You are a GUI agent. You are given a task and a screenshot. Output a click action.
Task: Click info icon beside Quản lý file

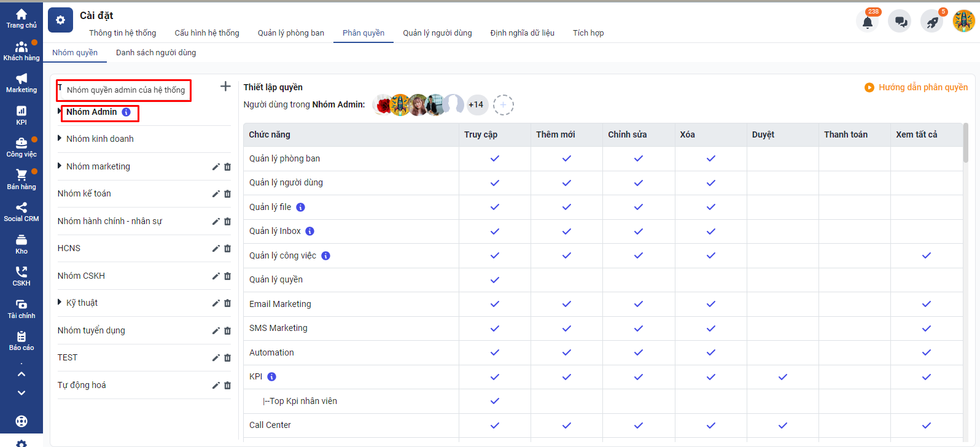tap(301, 208)
